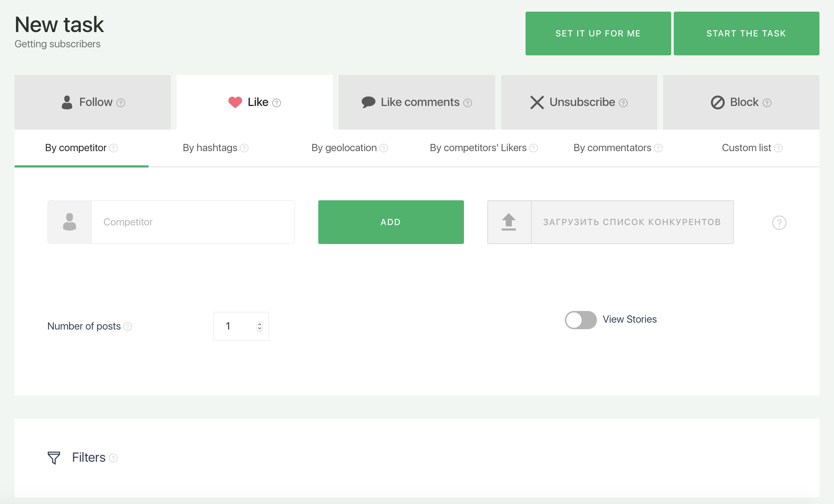Switch to the Block tab

point(741,102)
